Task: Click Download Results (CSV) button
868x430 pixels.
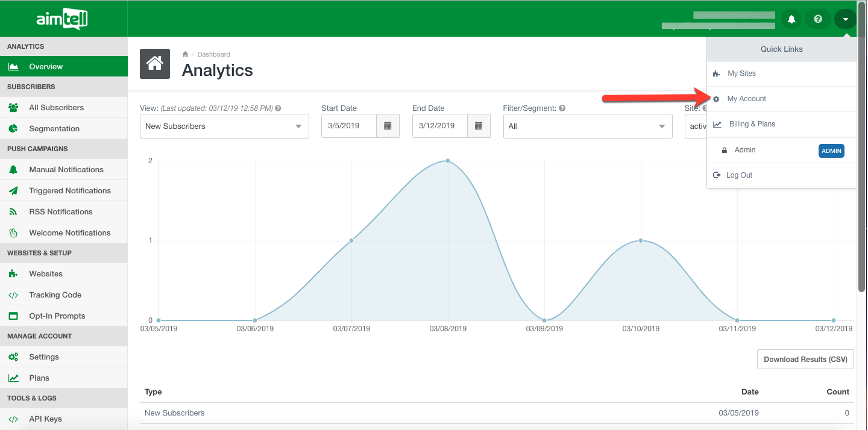Action: [805, 360]
